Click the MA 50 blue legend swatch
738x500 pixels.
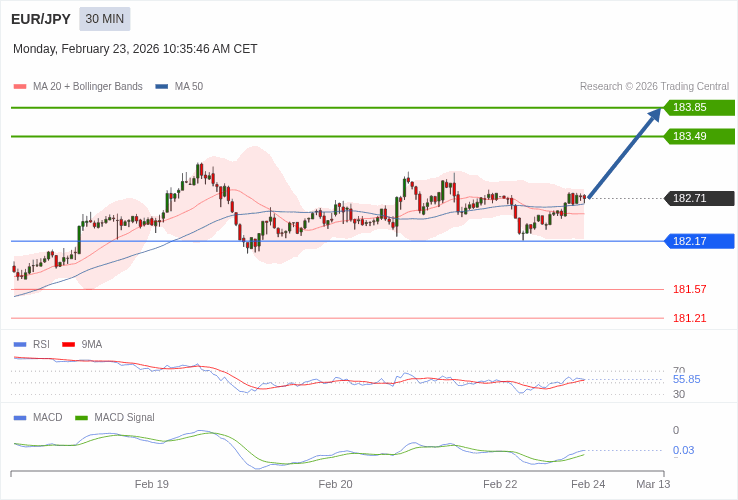click(162, 87)
